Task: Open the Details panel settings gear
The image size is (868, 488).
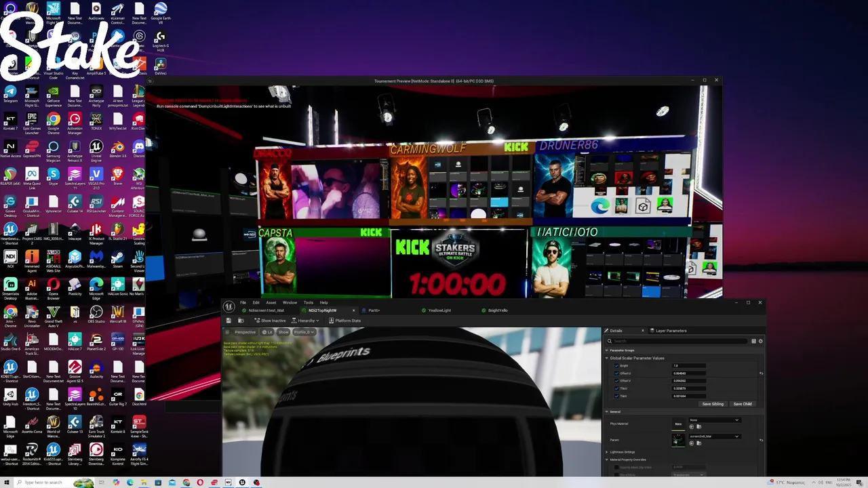Action: tap(760, 341)
